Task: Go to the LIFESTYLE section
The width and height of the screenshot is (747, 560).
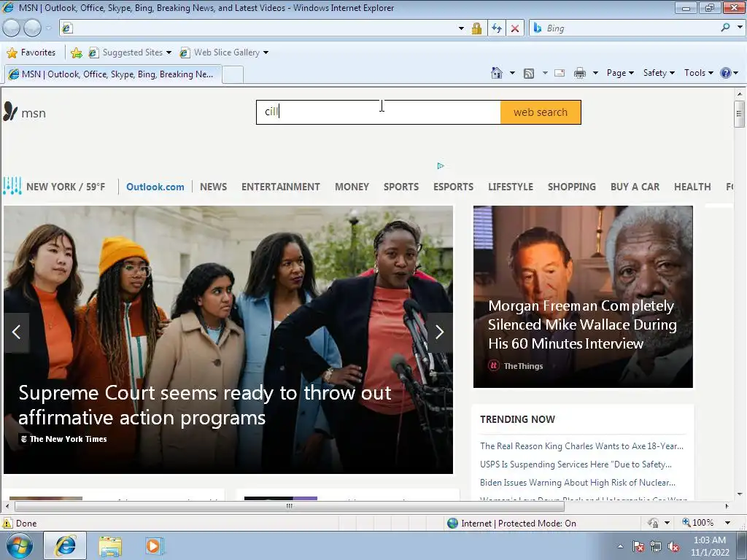Action: (x=510, y=187)
